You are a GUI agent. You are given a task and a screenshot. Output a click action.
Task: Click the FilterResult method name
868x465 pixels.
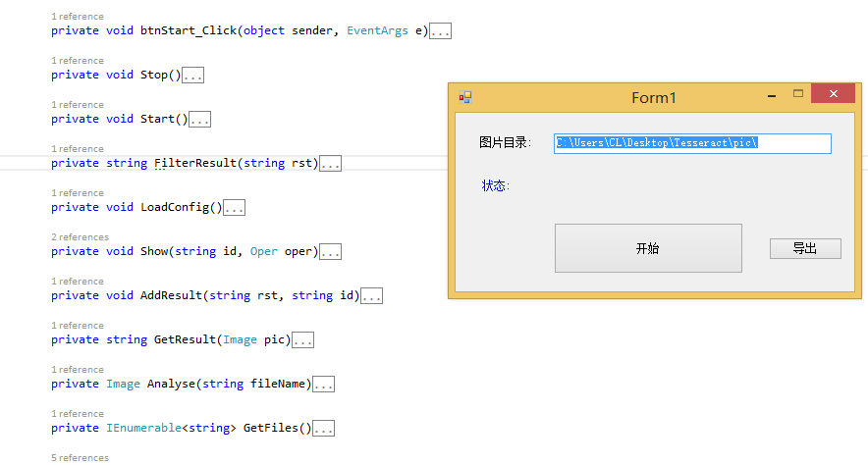click(x=195, y=163)
